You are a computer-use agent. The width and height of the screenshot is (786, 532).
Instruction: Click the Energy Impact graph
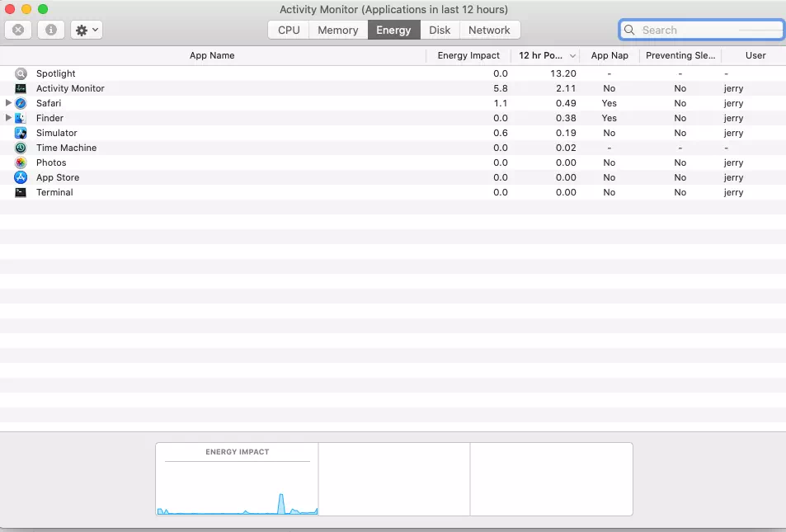click(x=237, y=479)
